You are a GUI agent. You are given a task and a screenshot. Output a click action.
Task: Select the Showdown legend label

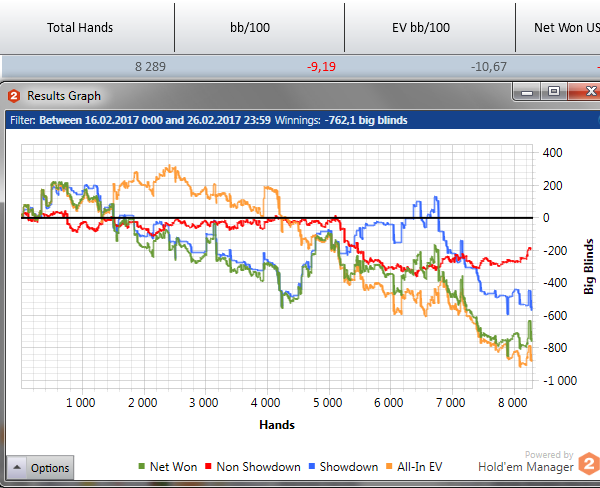(x=349, y=467)
